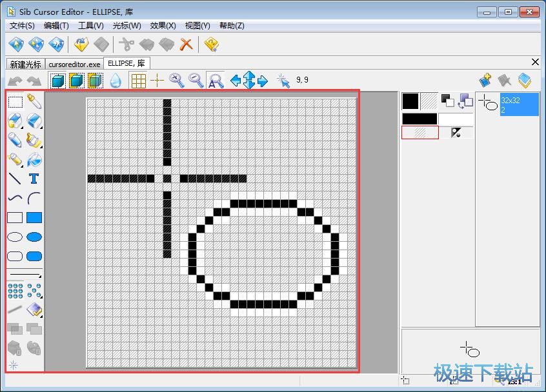546x392 pixels.
Task: Select the rectangular selection tool
Action: pyautogui.click(x=15, y=101)
